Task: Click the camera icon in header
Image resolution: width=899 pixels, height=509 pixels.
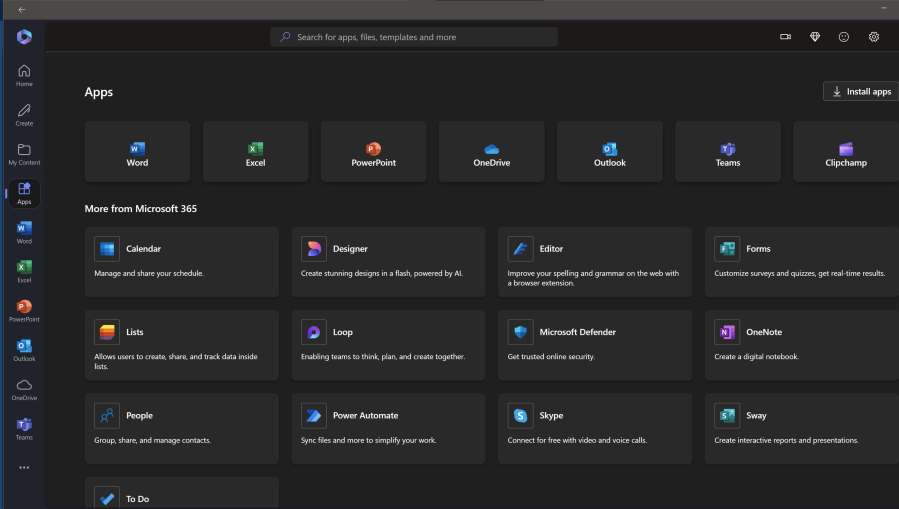Action: 785,37
